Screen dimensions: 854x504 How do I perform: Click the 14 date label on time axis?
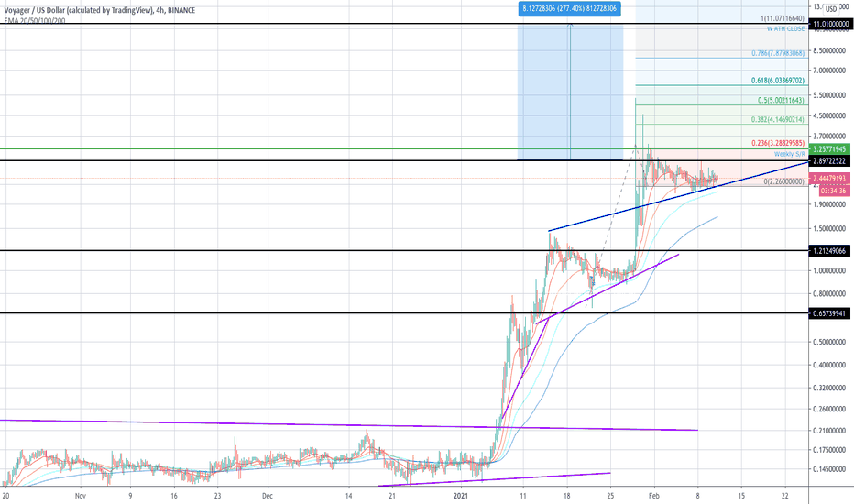[x=348, y=496]
